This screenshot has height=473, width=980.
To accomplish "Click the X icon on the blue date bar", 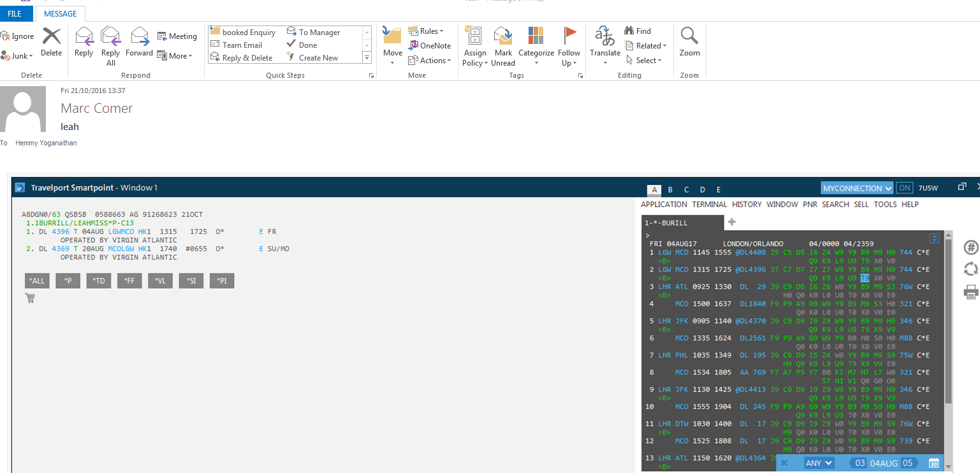I will point(784,463).
